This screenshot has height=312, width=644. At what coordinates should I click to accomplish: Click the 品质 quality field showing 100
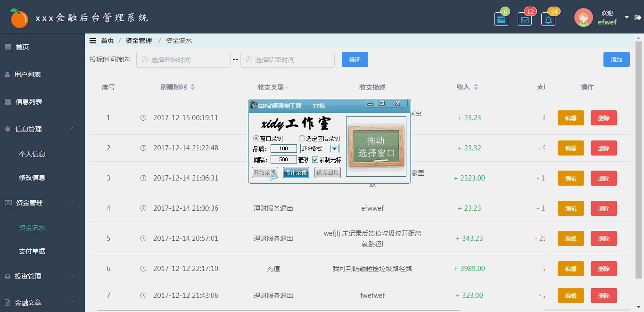point(283,149)
